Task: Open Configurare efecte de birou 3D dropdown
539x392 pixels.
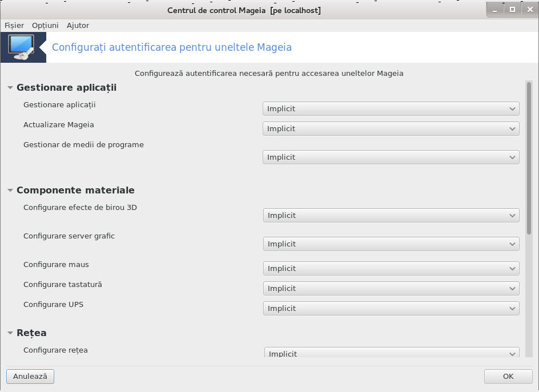Action: pyautogui.click(x=391, y=216)
